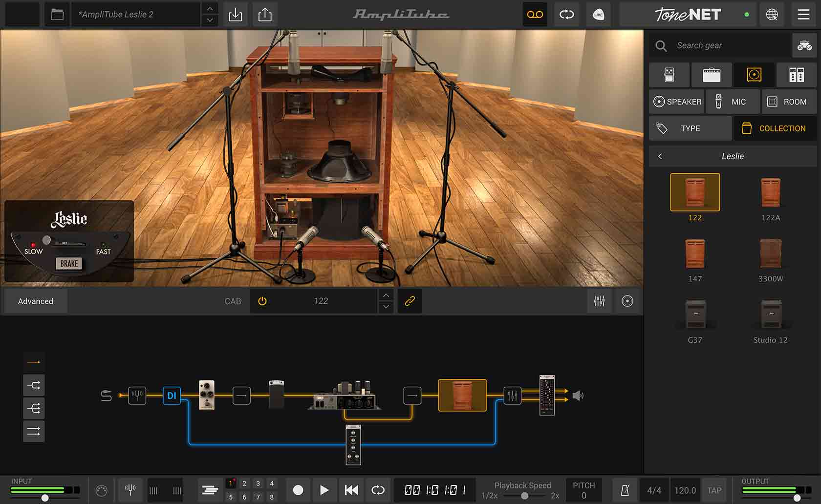The height and width of the screenshot is (504, 821).
Task: Open the looper icon in top bar
Action: coord(567,15)
